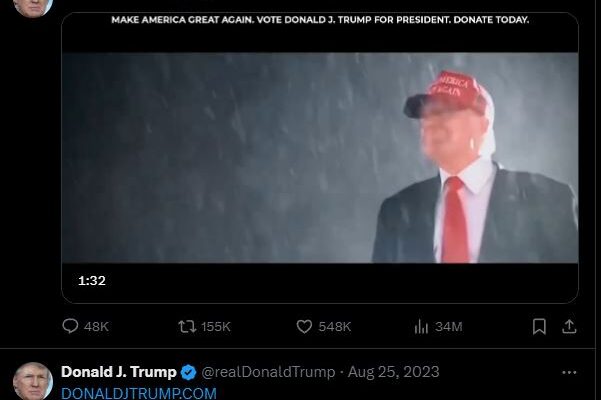Repost the video tweet using the arrows icon
The width and height of the screenshot is (601, 400).
(x=187, y=327)
